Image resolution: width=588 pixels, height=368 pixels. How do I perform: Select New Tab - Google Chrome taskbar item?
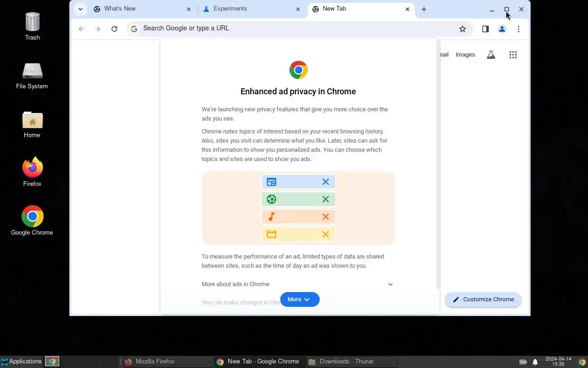[260, 362]
